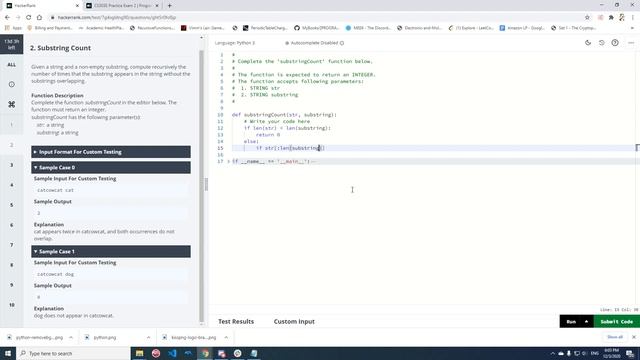Click the problem description scrollbar
This screenshot has height=360, width=640.
tap(201, 186)
